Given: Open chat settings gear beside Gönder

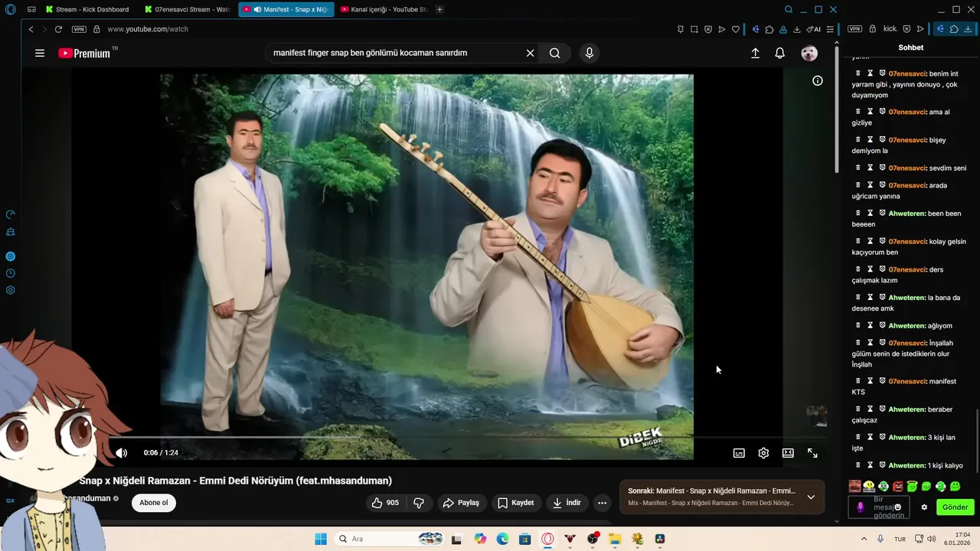Looking at the screenshot, I should pyautogui.click(x=924, y=507).
